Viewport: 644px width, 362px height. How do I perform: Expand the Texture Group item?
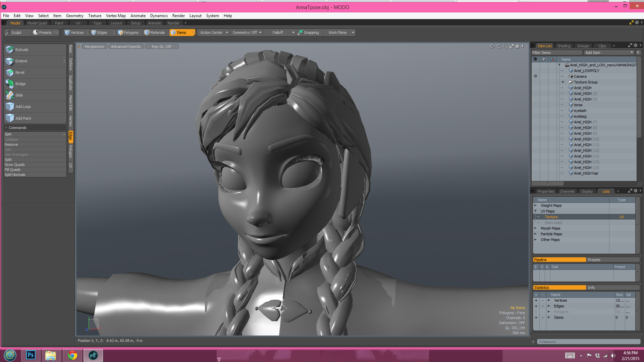[x=563, y=82]
